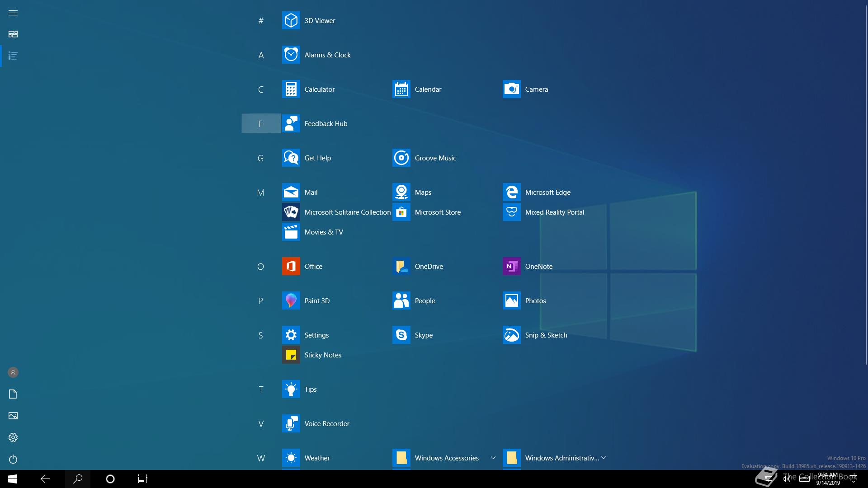868x488 pixels.
Task: Click the Mixed Reality Portal label
Action: tap(555, 212)
